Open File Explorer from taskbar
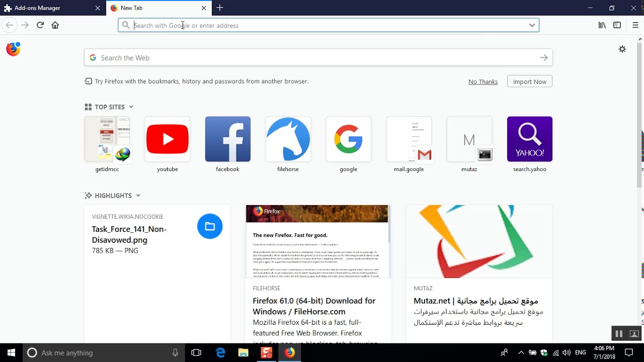 coord(244,352)
